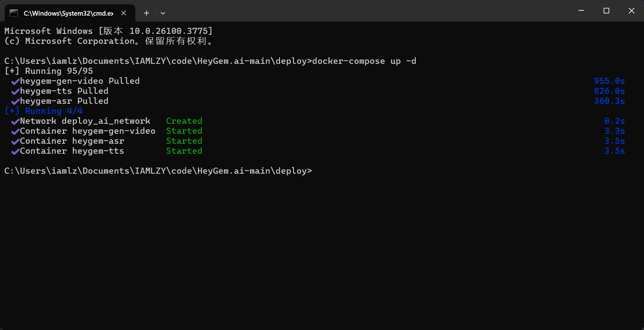
Task: Maximize the terminal window
Action: click(x=606, y=11)
